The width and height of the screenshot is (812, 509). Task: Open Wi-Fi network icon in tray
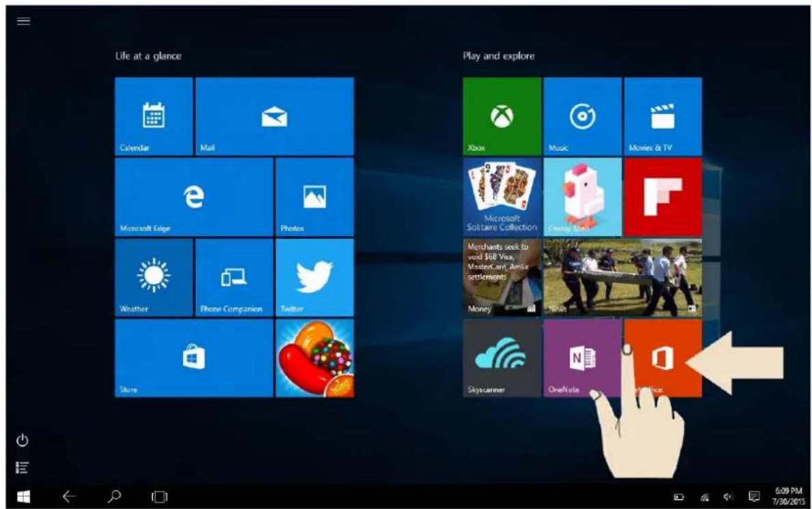(x=704, y=497)
